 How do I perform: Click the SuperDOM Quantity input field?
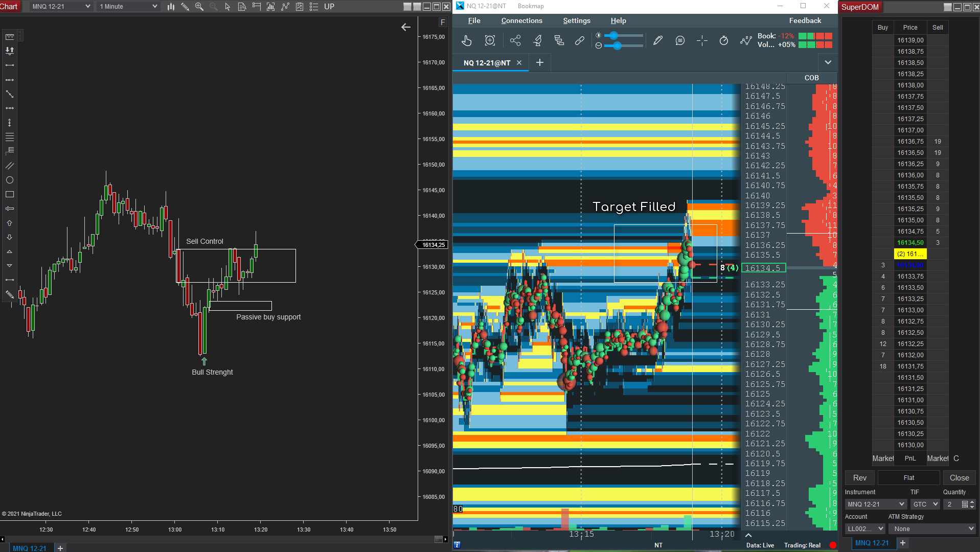pos(952,504)
